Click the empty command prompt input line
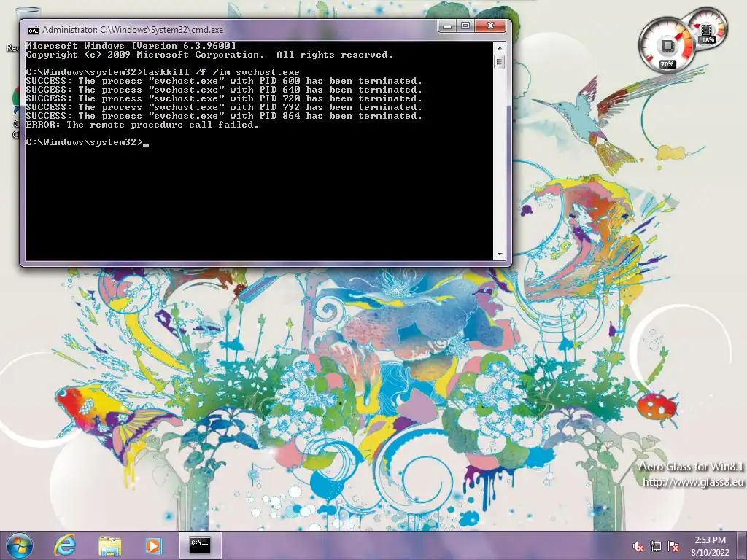Viewport: 747px width, 560px height. pyautogui.click(x=88, y=142)
